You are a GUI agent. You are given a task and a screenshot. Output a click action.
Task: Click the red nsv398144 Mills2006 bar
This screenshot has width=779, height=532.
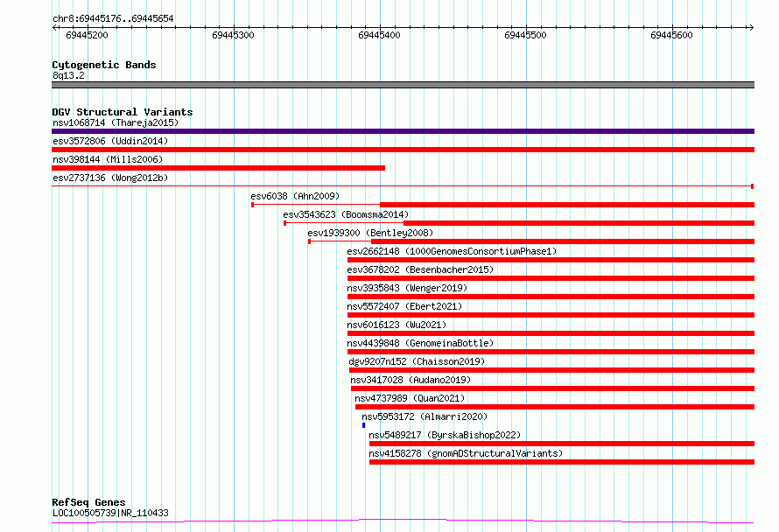point(218,168)
